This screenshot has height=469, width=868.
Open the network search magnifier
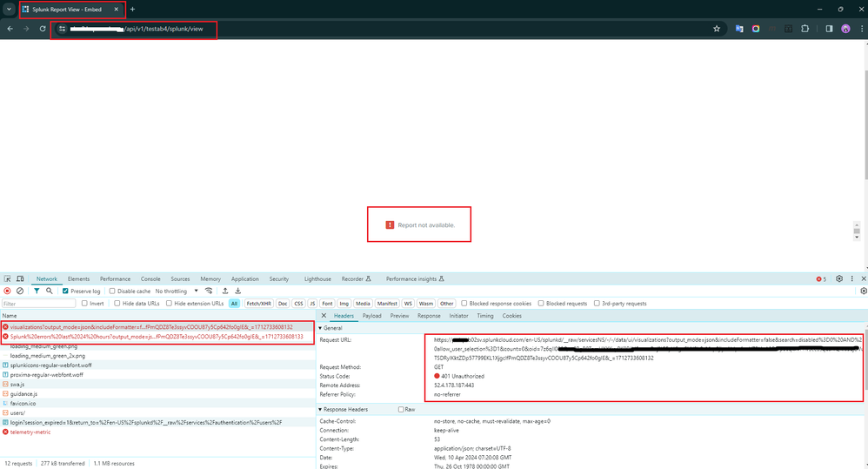(x=49, y=291)
